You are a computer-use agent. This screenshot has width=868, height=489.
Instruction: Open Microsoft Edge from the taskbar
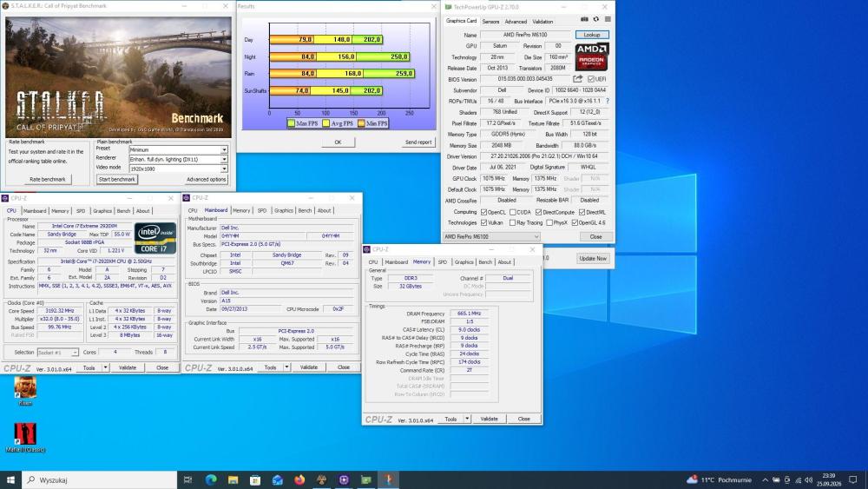click(211, 479)
